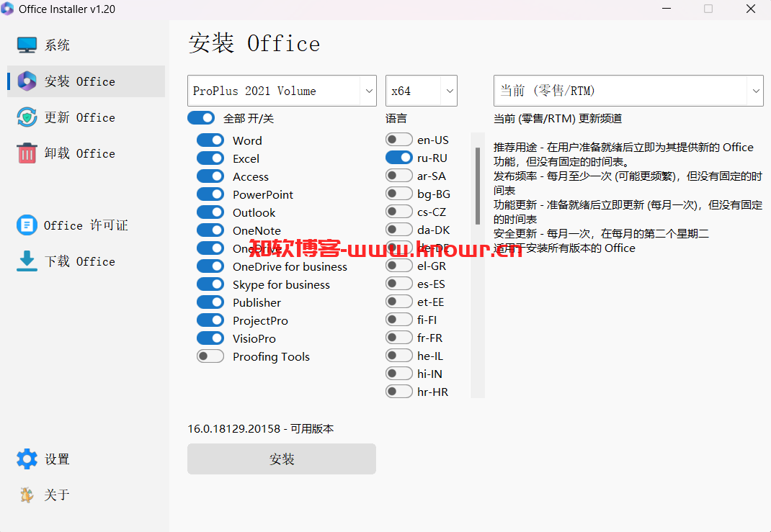
Task: Click the Office logo icon beside 安装 Office
Action: [27, 81]
